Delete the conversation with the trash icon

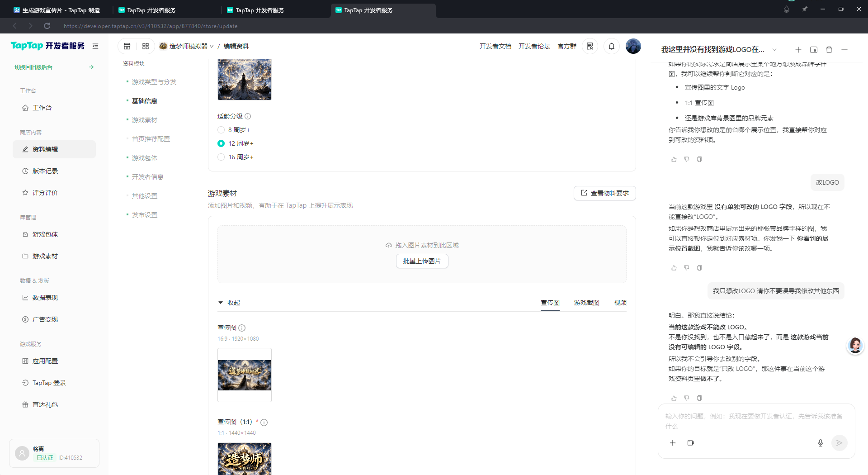(x=829, y=50)
